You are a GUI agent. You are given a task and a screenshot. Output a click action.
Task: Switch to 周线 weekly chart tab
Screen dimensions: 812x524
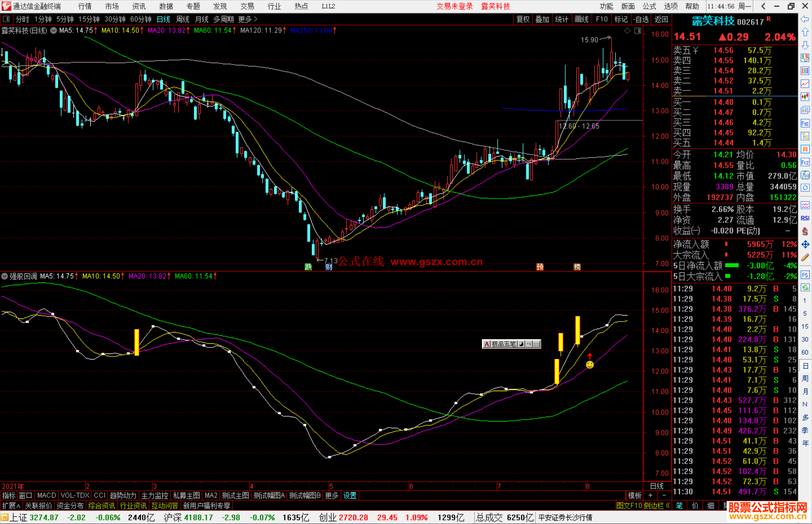point(183,19)
